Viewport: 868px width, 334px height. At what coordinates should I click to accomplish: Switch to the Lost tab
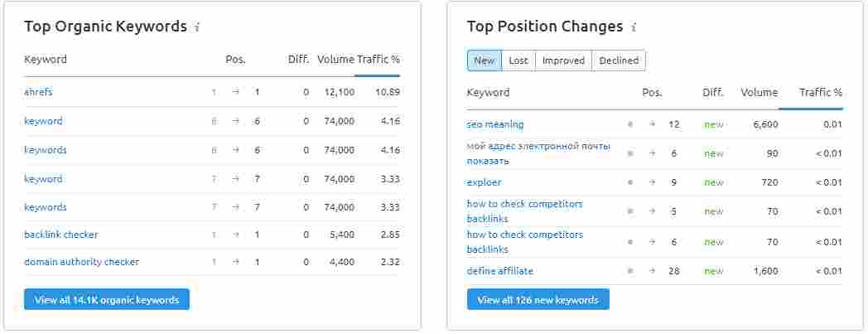coord(518,61)
